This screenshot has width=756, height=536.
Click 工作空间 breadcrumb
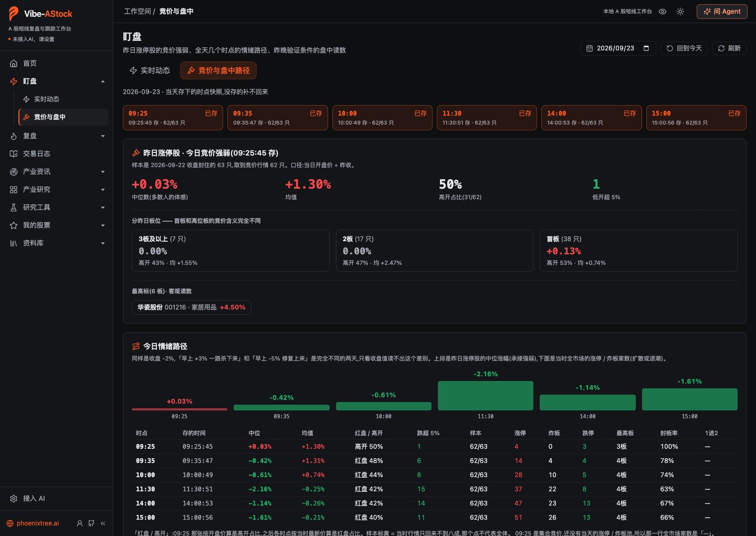[138, 12]
